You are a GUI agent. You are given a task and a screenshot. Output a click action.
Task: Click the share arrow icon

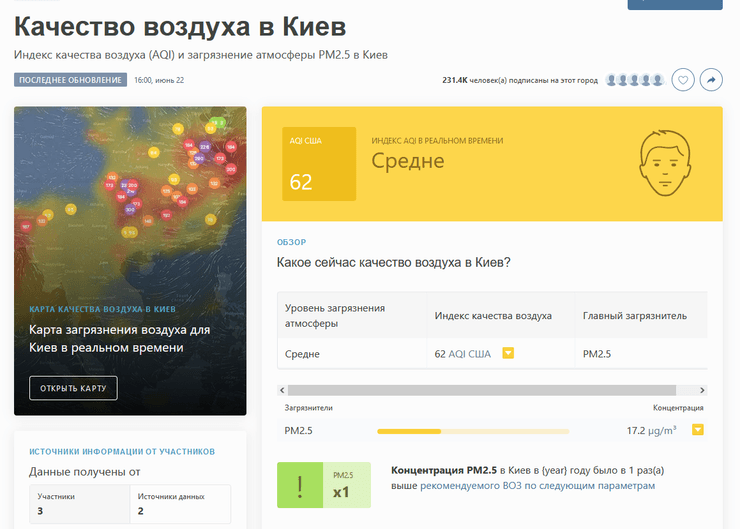click(711, 80)
